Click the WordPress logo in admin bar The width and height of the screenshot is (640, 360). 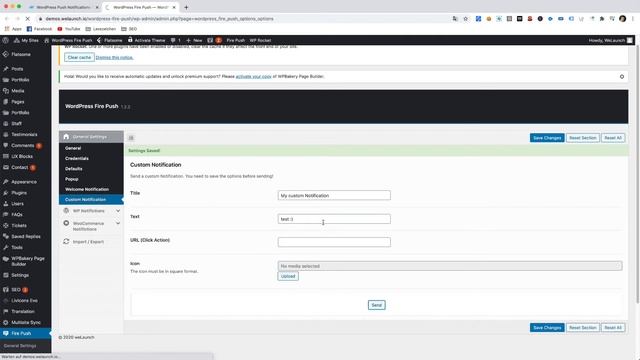coord(5,40)
